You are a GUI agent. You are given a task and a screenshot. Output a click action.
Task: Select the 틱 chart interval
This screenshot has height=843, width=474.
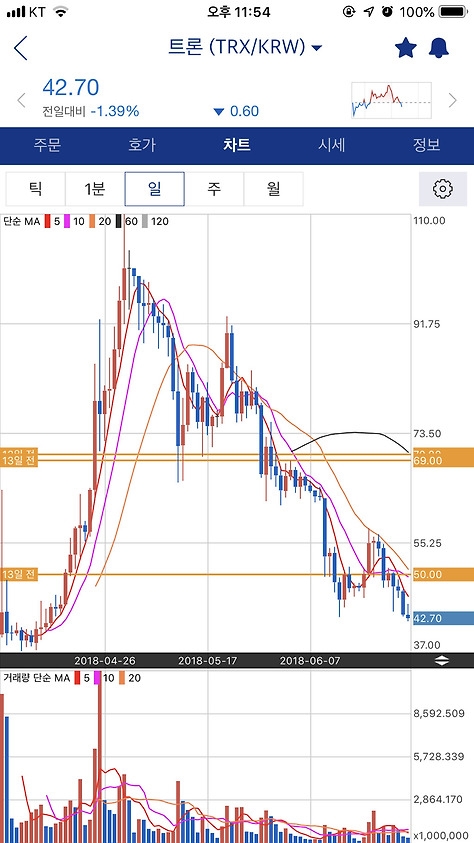click(35, 189)
